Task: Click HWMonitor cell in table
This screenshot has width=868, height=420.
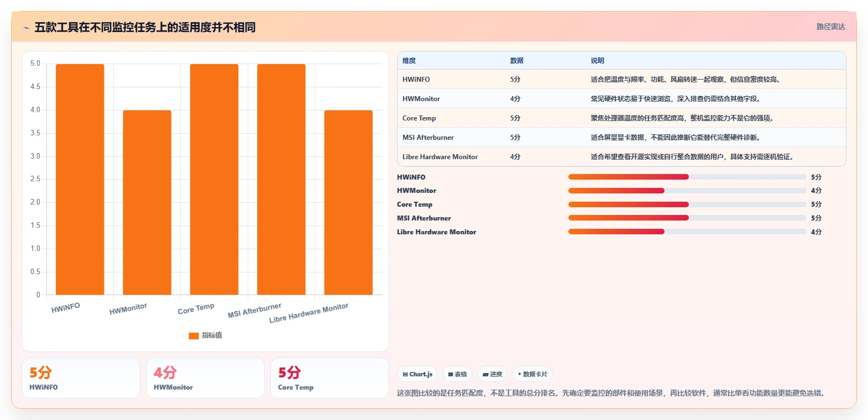Action: tap(421, 99)
